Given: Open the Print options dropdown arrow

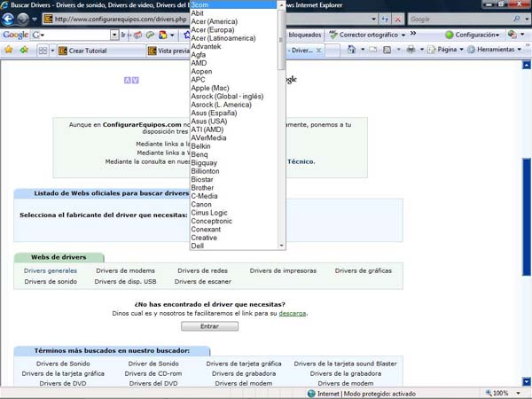Looking at the screenshot, I should pyautogui.click(x=422, y=50).
